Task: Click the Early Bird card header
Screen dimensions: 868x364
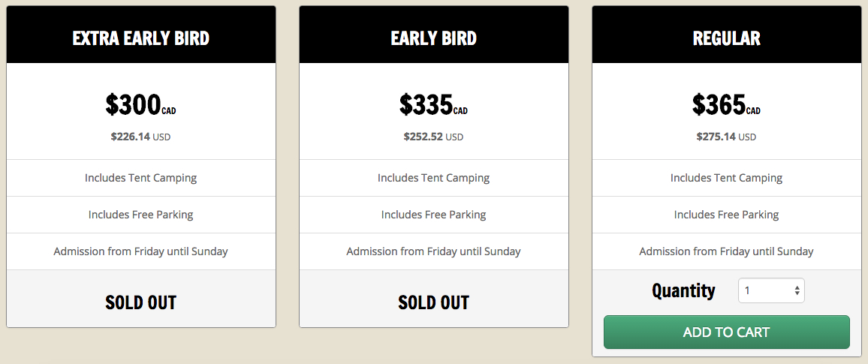Action: pos(434,38)
